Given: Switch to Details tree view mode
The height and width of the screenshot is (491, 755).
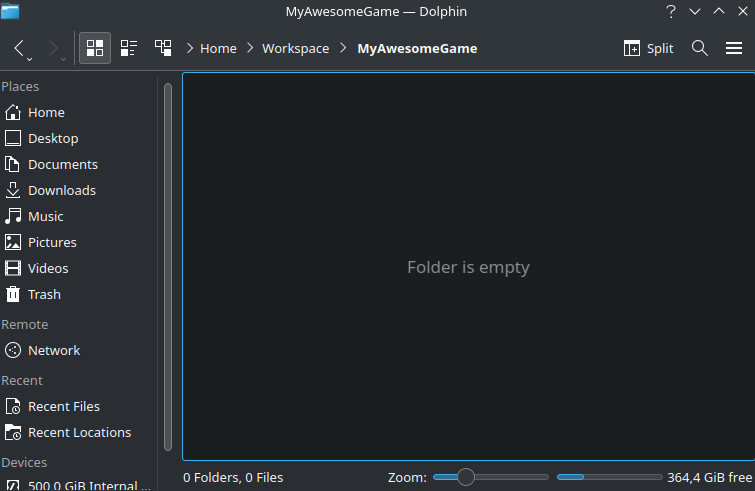Looking at the screenshot, I should [163, 48].
